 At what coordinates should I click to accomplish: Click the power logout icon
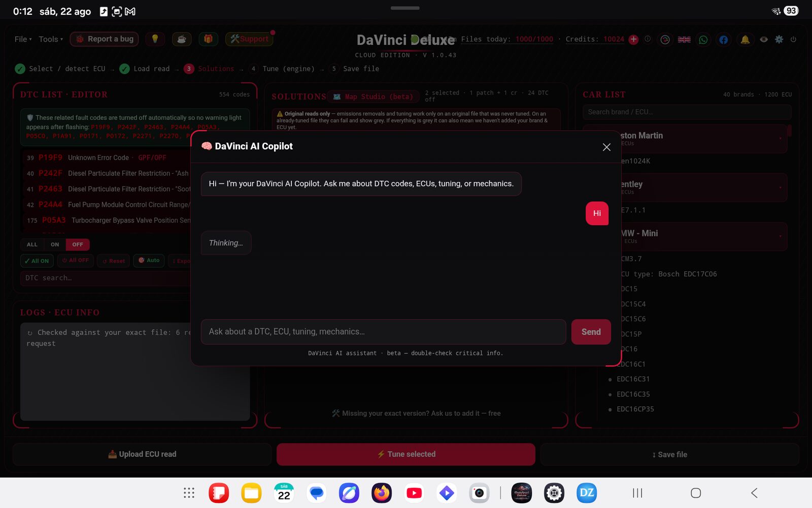[x=793, y=39]
